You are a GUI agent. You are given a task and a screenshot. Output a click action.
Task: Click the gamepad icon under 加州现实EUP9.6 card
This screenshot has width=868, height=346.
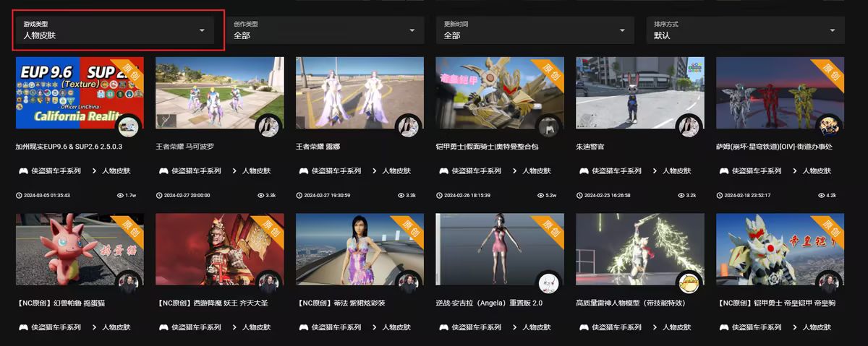23,171
